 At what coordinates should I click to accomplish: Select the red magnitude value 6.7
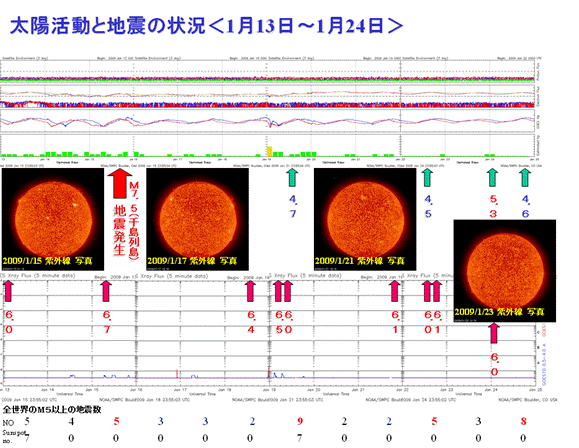pos(107,322)
